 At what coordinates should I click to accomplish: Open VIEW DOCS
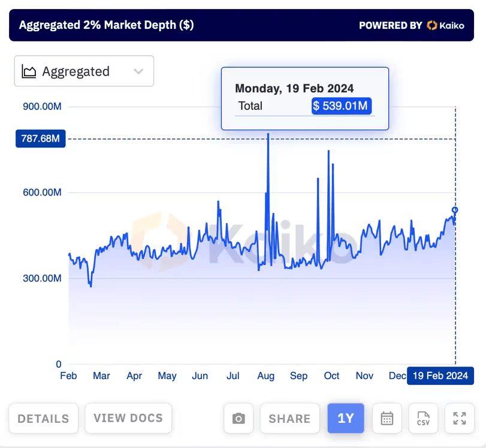(x=128, y=418)
